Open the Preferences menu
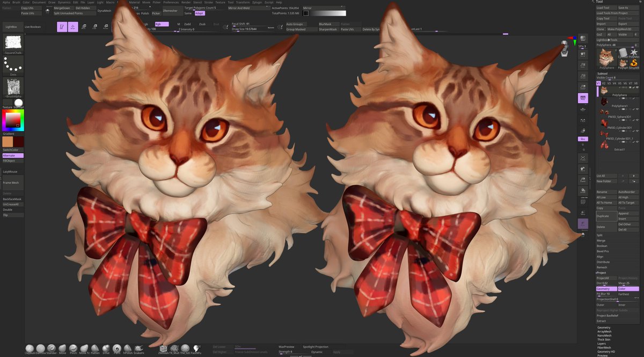Viewport: 644px width, 357px height. click(x=171, y=2)
